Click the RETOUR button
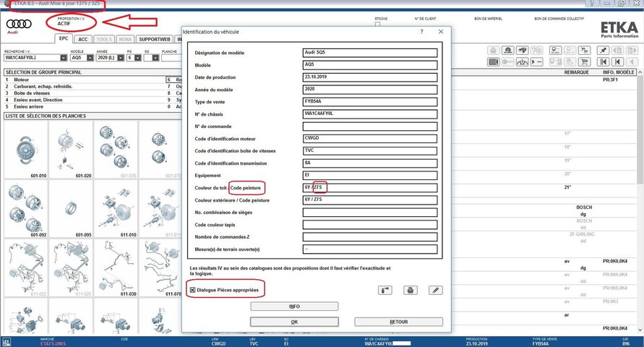Viewport: 644px width, 347px height. (x=398, y=322)
